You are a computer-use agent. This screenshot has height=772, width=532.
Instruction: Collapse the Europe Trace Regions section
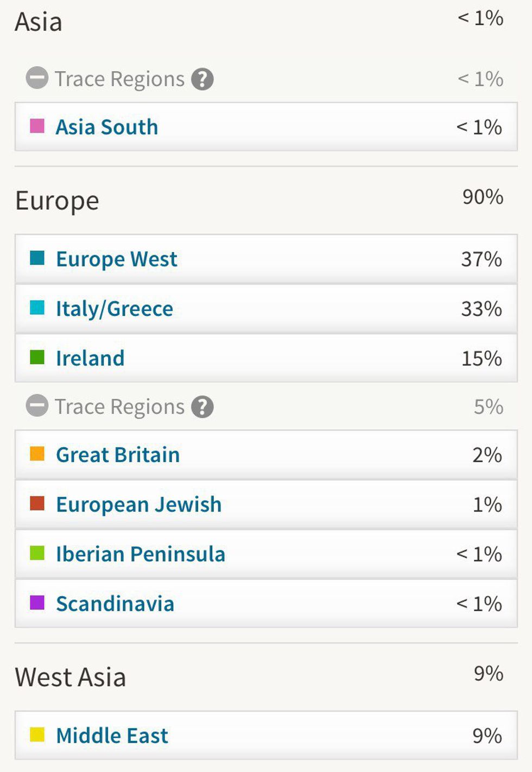37,406
